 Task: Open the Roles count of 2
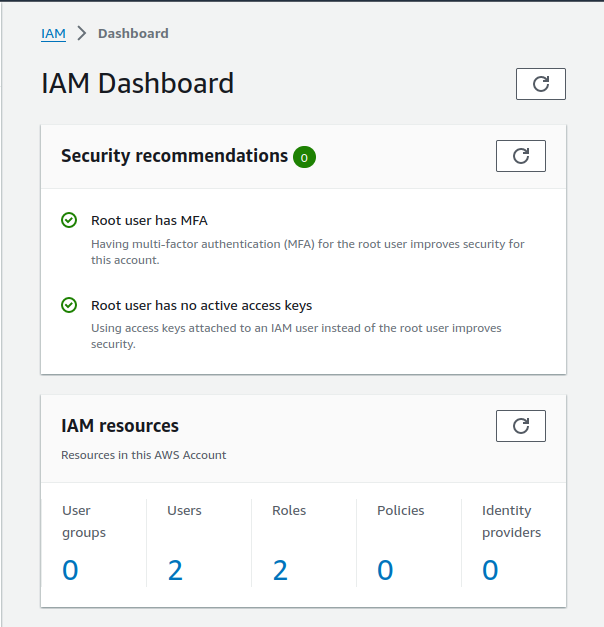click(x=280, y=570)
